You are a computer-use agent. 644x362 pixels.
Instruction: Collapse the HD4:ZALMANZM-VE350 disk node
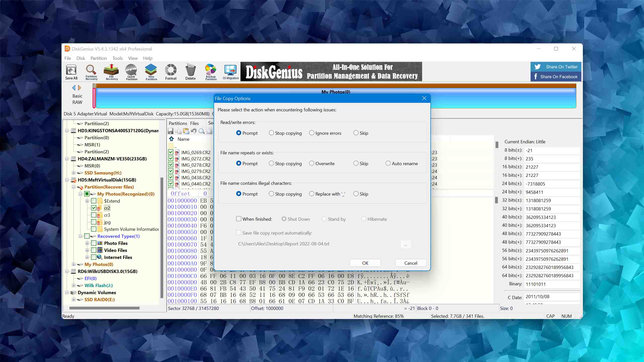pos(67,159)
